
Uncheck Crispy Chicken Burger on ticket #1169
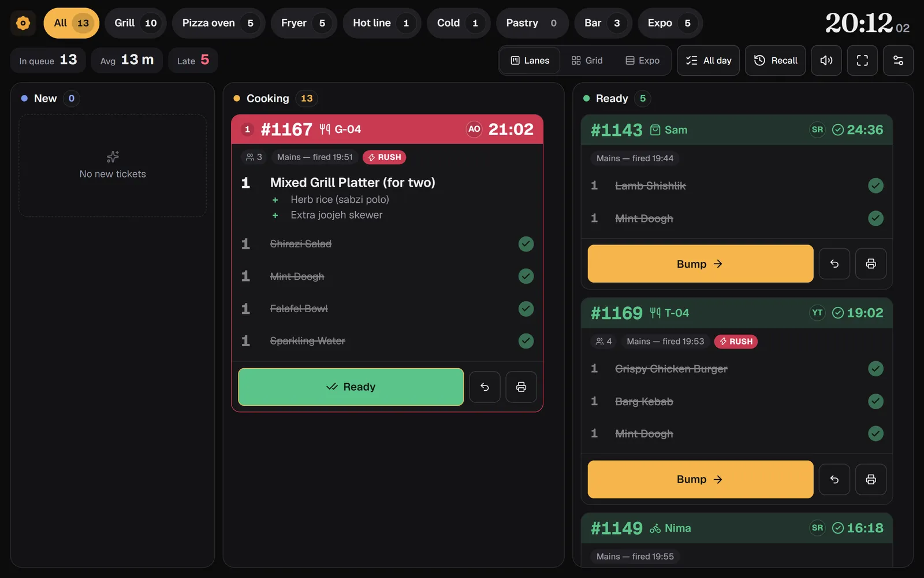pyautogui.click(x=875, y=369)
